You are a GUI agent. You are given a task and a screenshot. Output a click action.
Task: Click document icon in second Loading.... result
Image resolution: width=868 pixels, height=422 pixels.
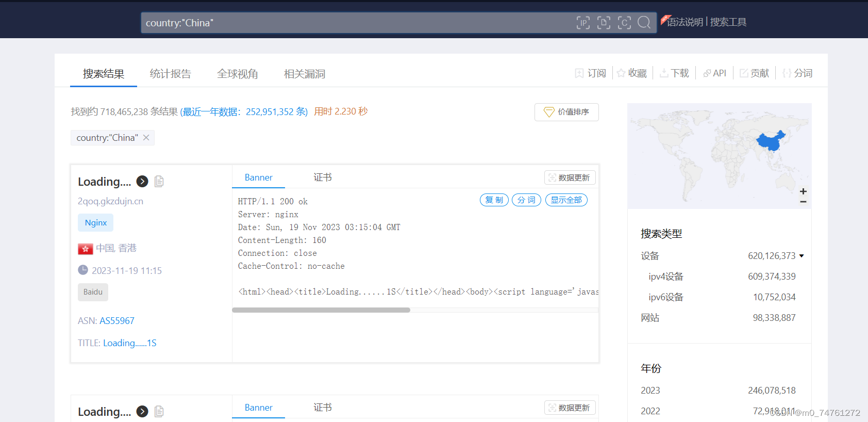(159, 412)
